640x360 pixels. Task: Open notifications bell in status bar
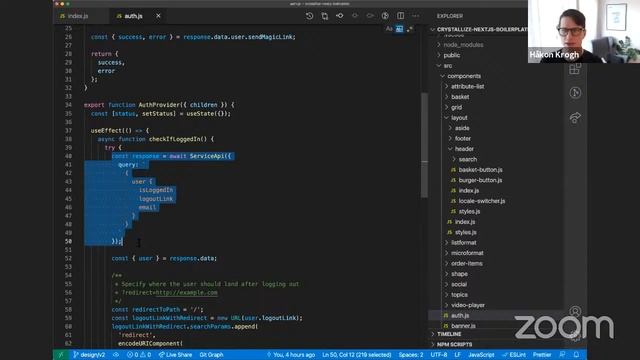click(x=576, y=355)
